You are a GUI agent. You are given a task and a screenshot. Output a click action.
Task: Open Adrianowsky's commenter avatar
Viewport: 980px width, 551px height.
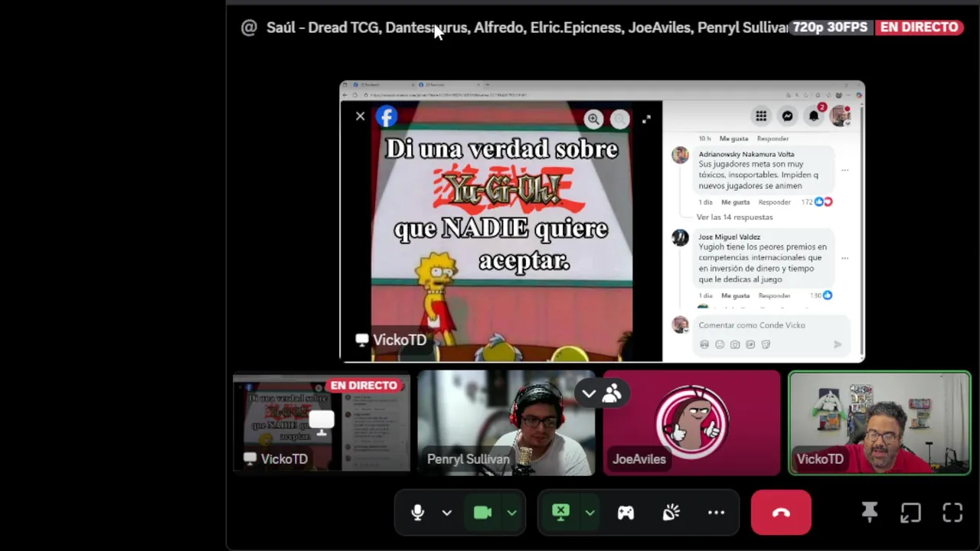click(x=680, y=155)
